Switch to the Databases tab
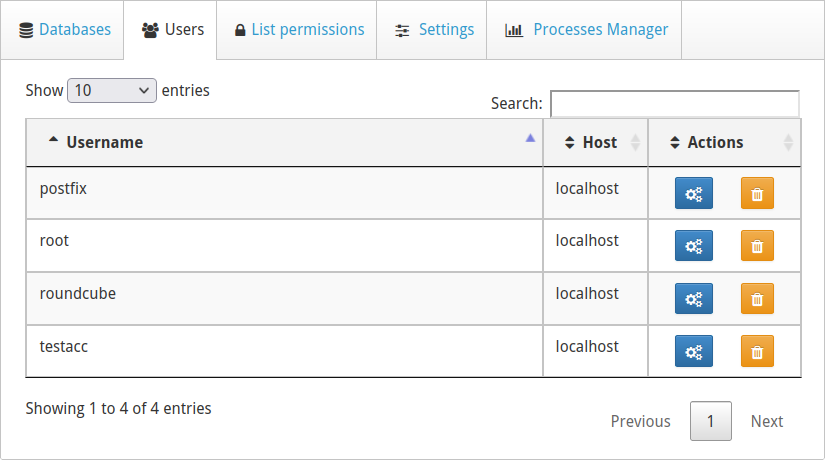Image resolution: width=825 pixels, height=460 pixels. (64, 30)
